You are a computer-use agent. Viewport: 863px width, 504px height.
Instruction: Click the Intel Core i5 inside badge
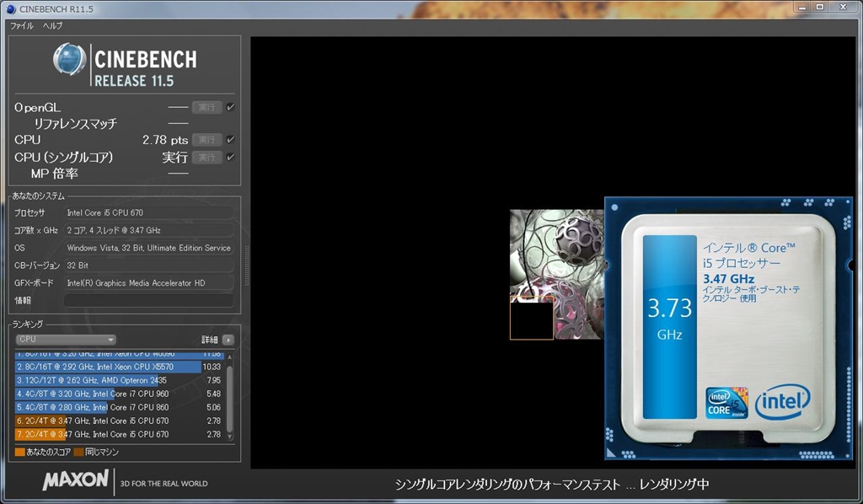[726, 404]
